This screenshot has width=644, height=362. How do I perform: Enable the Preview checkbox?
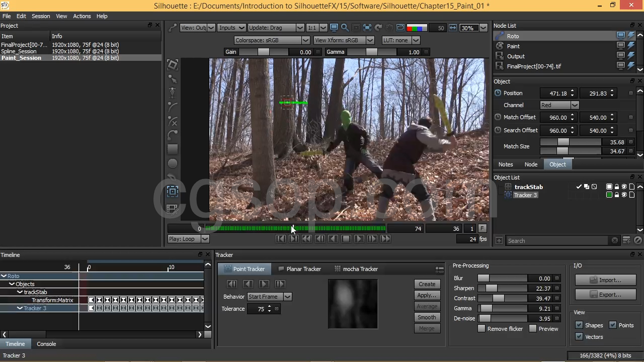(533, 329)
